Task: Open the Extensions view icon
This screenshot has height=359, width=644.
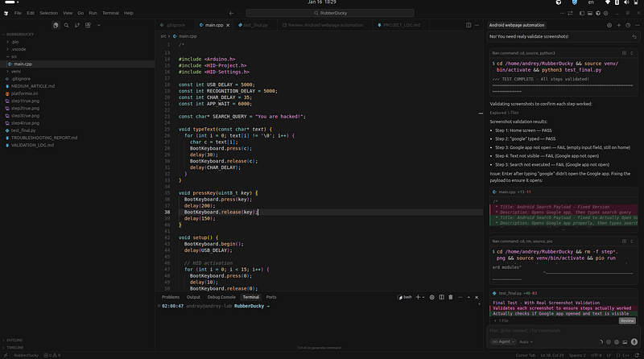Action: pos(88,25)
